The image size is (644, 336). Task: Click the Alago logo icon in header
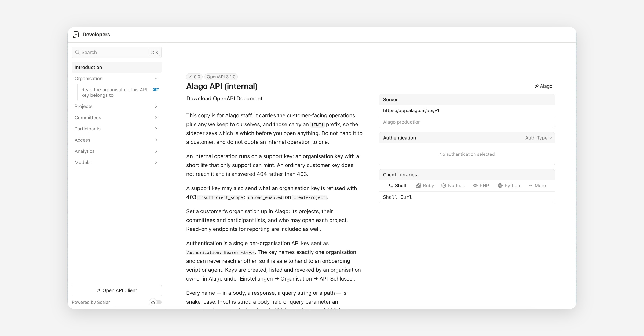[x=76, y=35]
